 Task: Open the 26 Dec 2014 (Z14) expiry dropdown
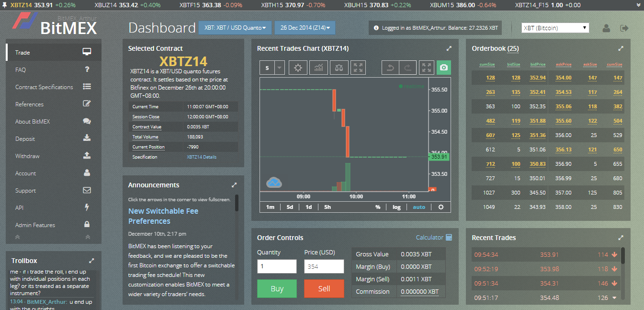pos(305,28)
